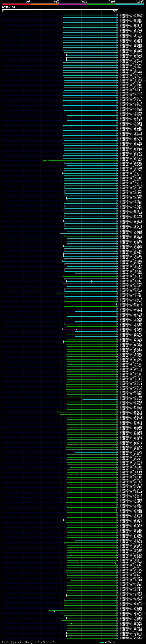Click the cyan ~100% identity legend segment

click(x=130, y=4)
